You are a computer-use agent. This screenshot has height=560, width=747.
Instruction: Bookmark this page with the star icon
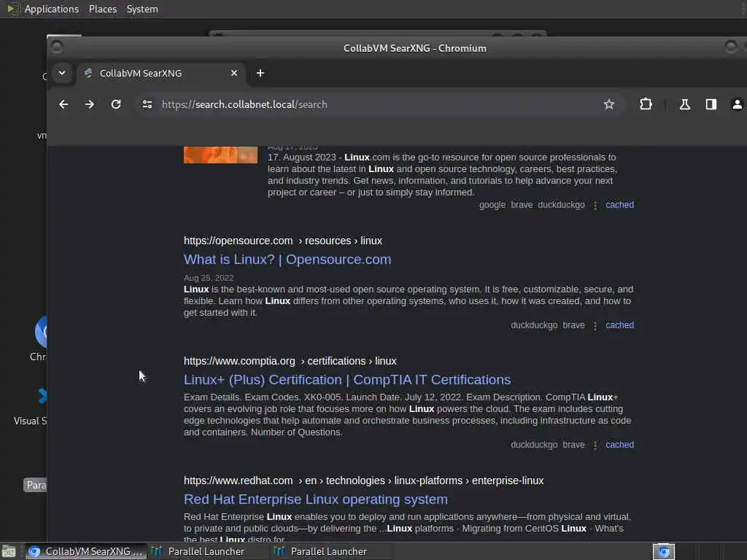(609, 104)
